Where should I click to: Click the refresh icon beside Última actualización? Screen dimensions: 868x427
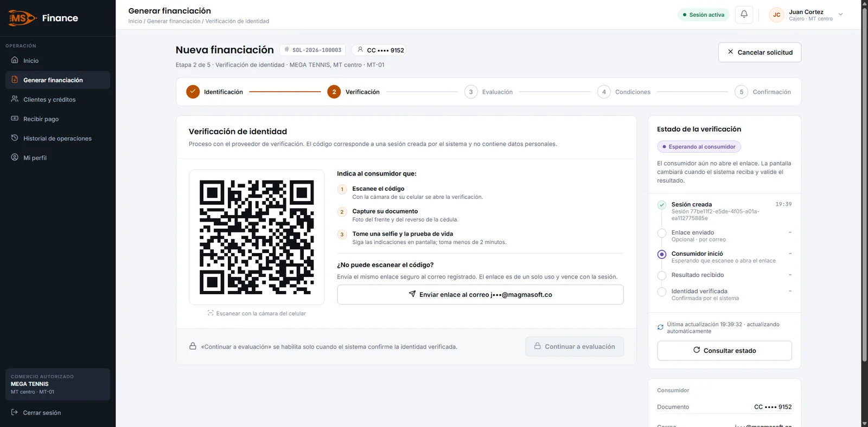click(x=660, y=327)
